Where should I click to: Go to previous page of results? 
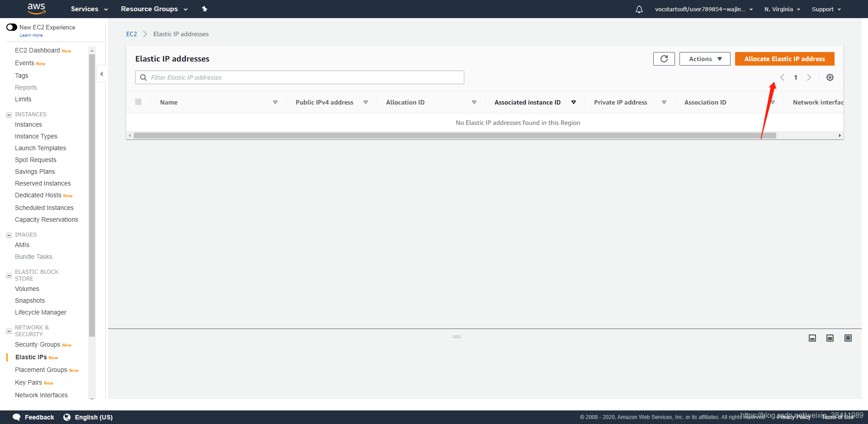(x=782, y=77)
